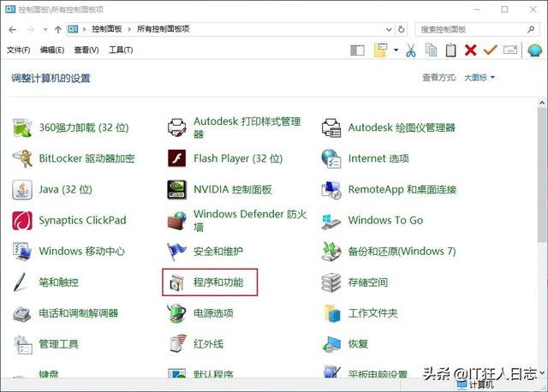Open the 编辑(E) menu
The height and width of the screenshot is (392, 548).
pyautogui.click(x=51, y=50)
